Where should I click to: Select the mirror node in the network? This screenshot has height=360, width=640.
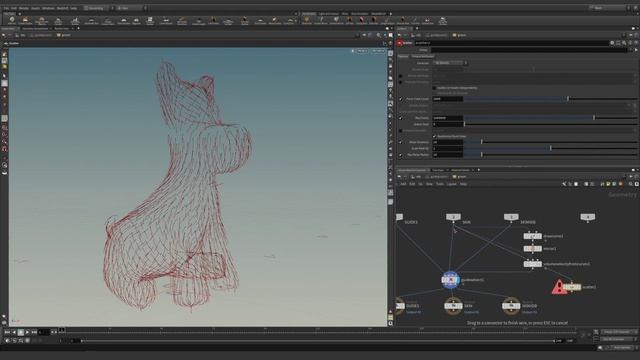click(x=533, y=249)
